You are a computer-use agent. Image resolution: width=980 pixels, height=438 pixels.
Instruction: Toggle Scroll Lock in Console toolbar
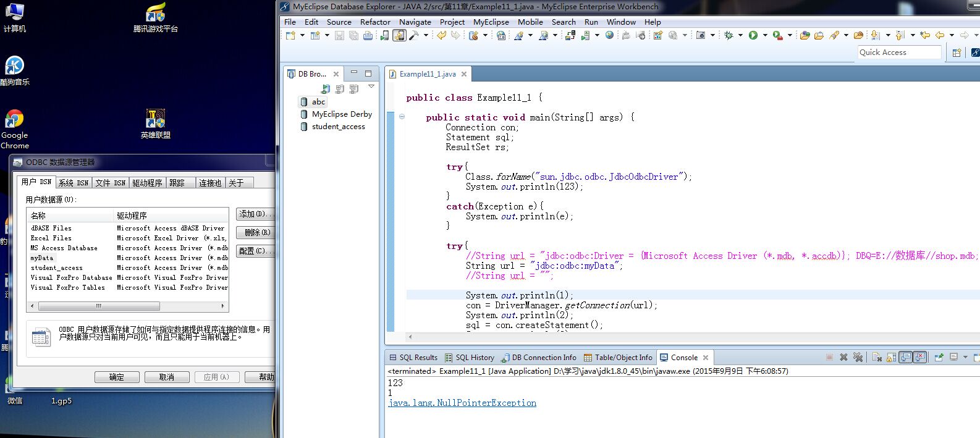pyautogui.click(x=891, y=357)
